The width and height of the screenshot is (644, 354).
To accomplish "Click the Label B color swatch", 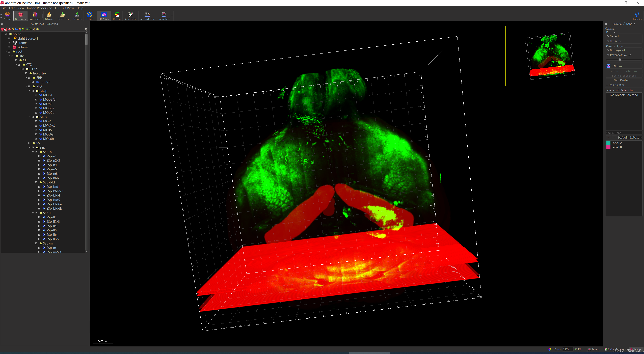I will (x=608, y=148).
